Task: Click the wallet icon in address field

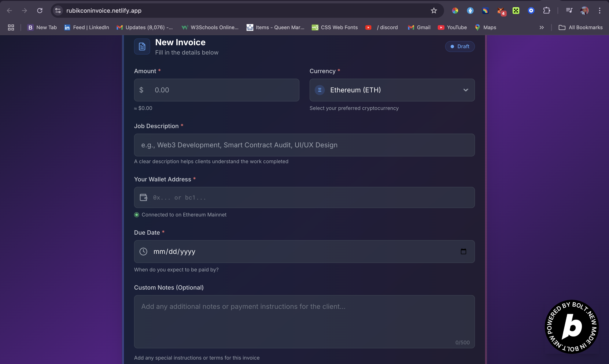Action: (143, 197)
